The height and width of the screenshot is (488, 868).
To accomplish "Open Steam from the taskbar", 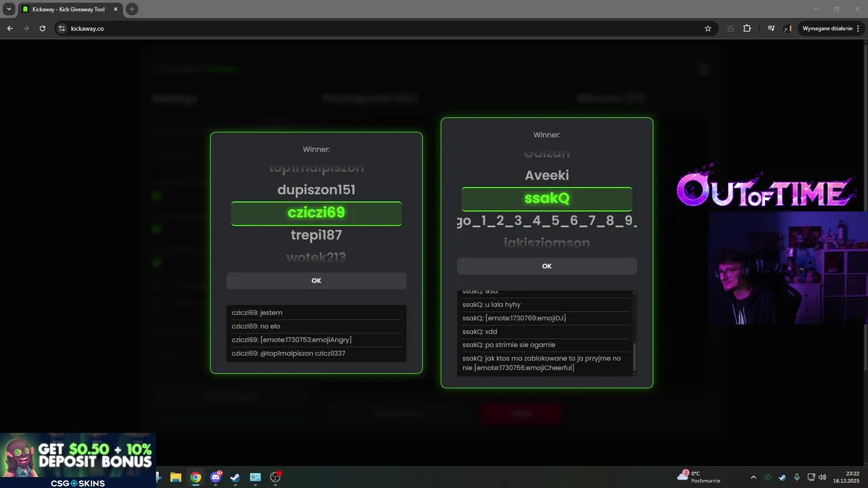I will tap(235, 477).
